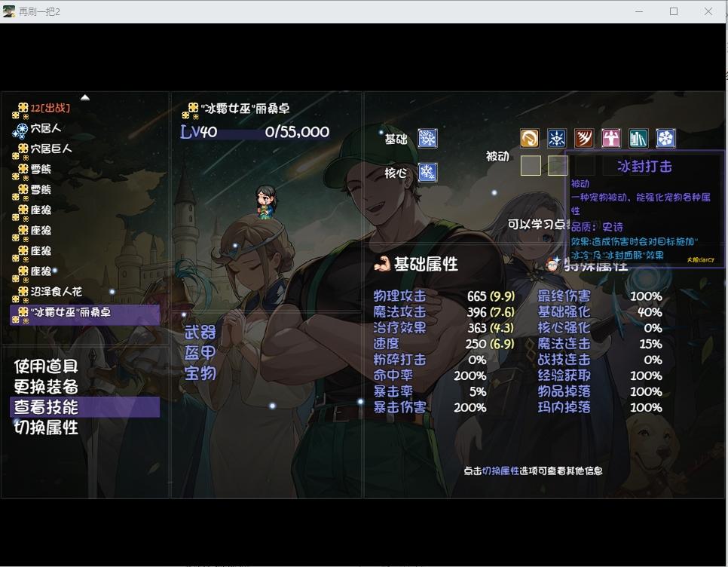Screen dimensions: 728x567
Task: Click the 经验获取 stat label
Action: click(x=564, y=375)
